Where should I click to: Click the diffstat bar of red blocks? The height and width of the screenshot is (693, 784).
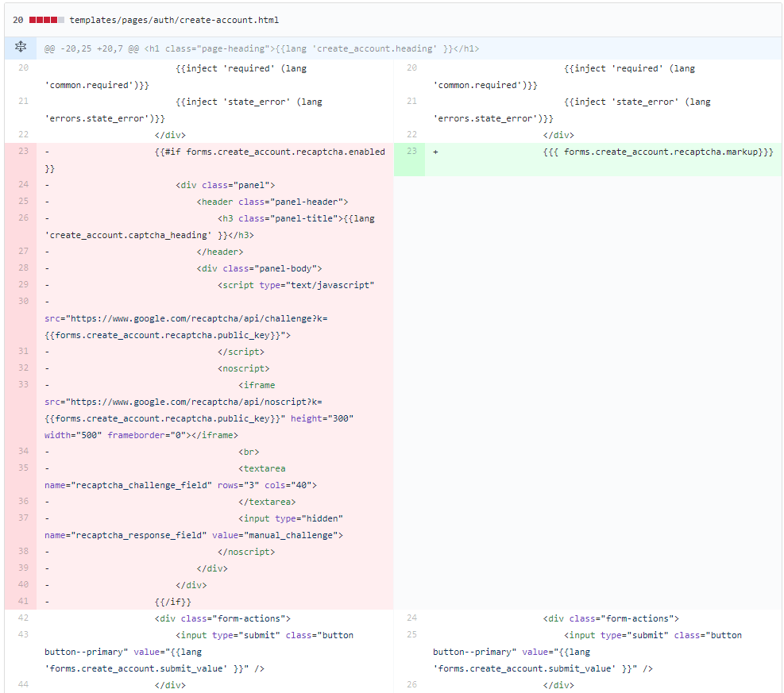click(x=47, y=20)
